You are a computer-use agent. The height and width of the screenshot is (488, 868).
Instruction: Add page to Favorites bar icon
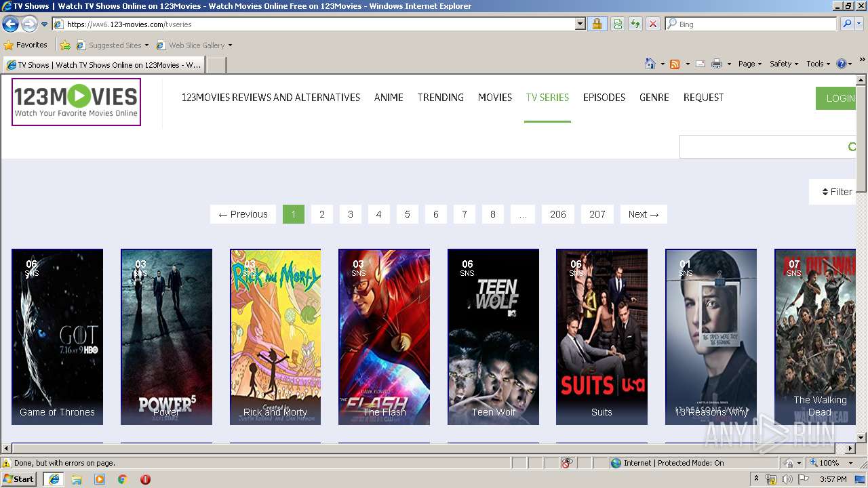pos(65,45)
